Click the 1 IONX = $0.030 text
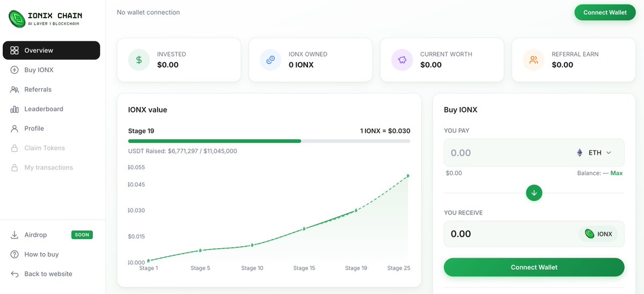The image size is (644, 294). pyautogui.click(x=385, y=131)
